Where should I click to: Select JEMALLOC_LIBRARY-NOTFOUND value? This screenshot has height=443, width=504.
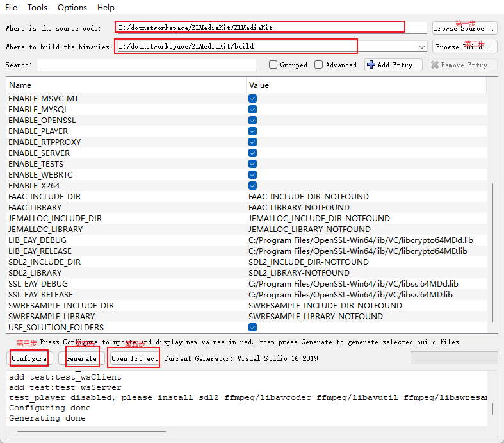click(309, 230)
